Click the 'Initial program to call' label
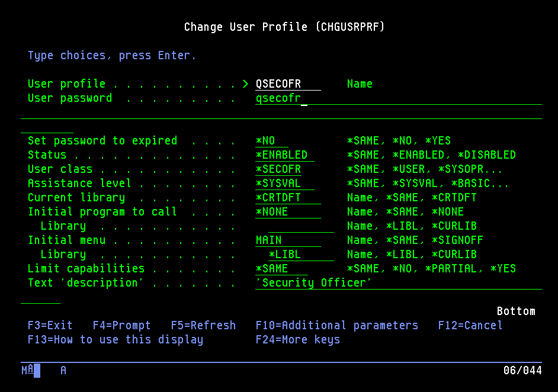The width and height of the screenshot is (558, 392). pos(102,212)
